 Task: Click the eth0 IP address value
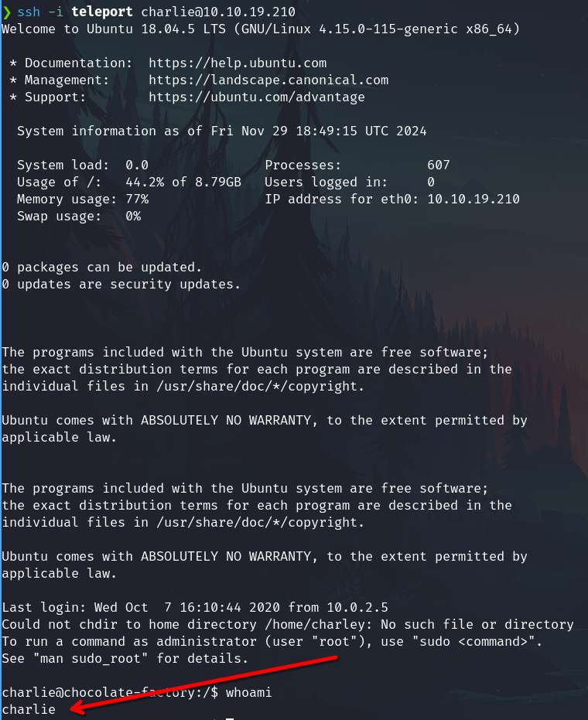(x=473, y=199)
